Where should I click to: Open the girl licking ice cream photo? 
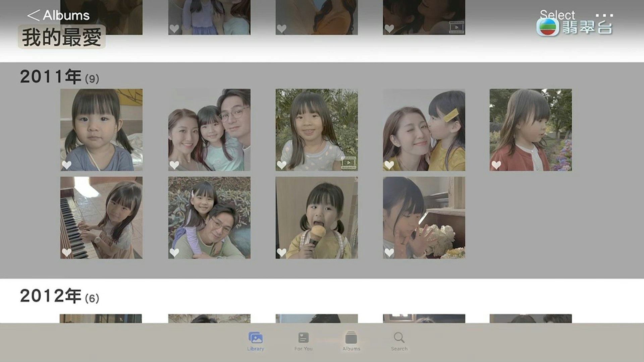tap(317, 218)
